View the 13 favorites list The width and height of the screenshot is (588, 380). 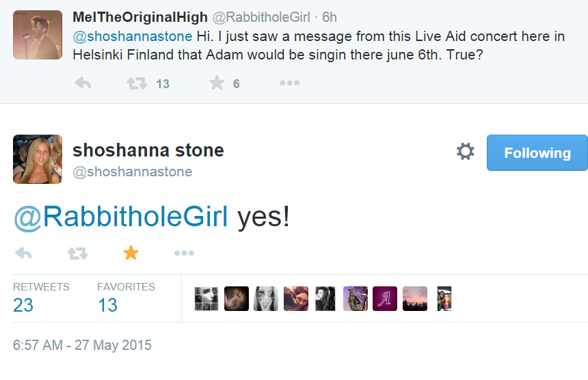point(107,305)
